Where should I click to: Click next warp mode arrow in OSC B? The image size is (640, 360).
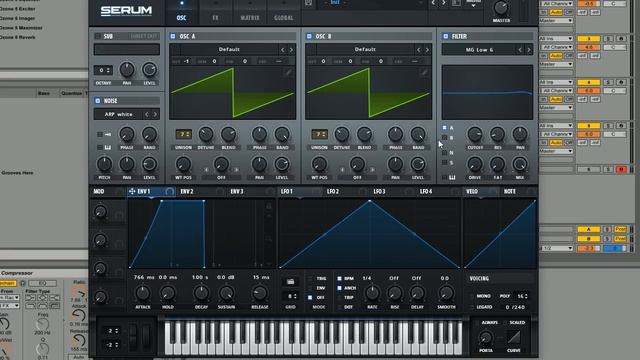[372, 169]
